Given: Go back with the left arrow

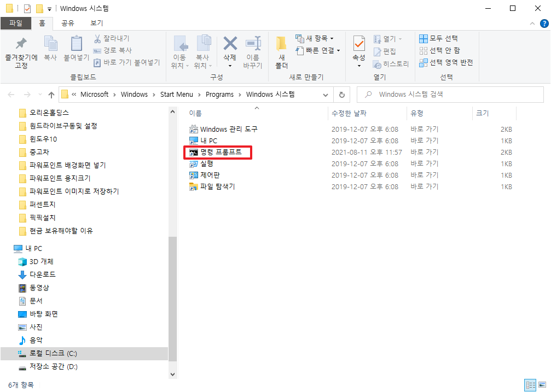Looking at the screenshot, I should click(x=11, y=95).
